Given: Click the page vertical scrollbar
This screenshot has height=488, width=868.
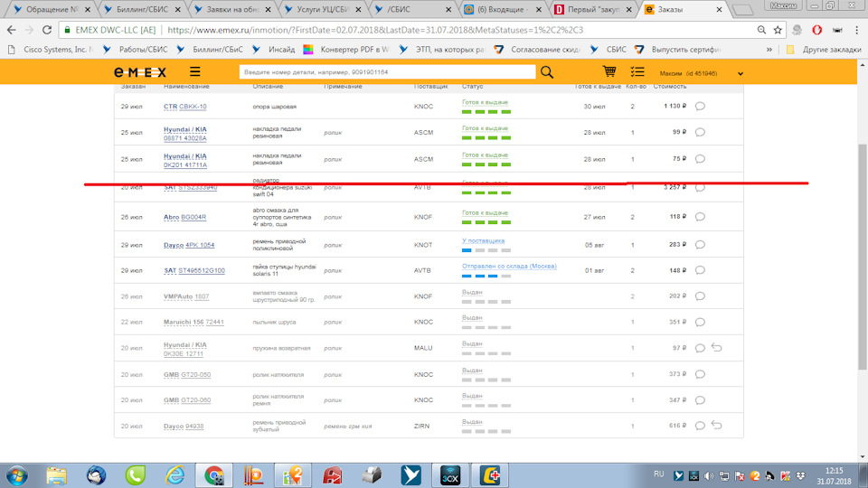Looking at the screenshot, I should 863,257.
